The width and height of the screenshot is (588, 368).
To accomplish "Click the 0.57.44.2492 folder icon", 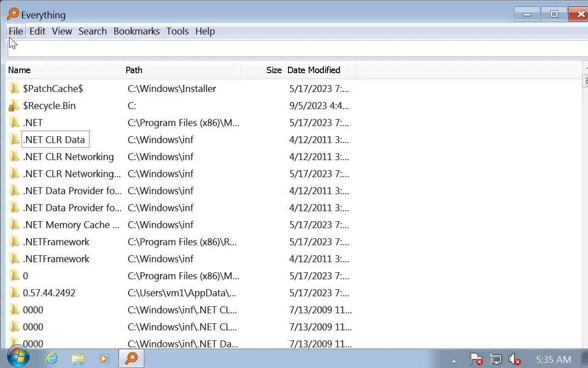I will [14, 293].
